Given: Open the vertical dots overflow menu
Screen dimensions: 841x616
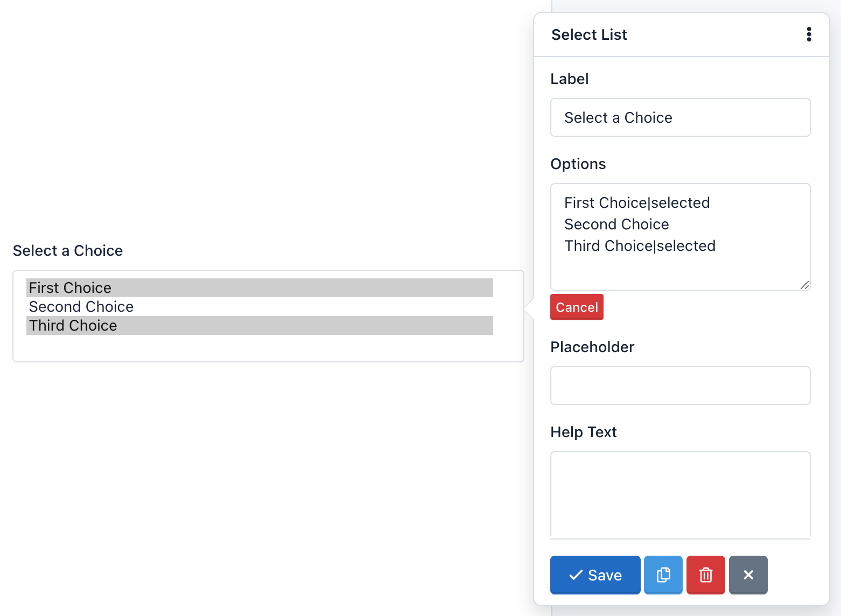Looking at the screenshot, I should tap(809, 34).
